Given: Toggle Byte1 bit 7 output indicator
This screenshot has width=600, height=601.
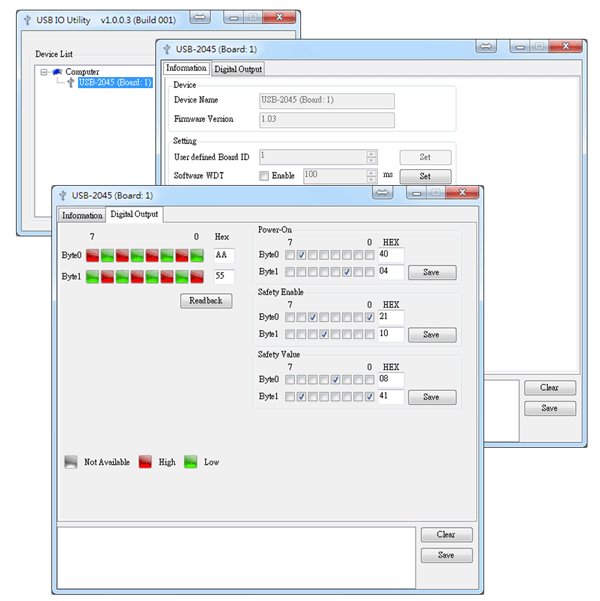Looking at the screenshot, I should (x=92, y=277).
